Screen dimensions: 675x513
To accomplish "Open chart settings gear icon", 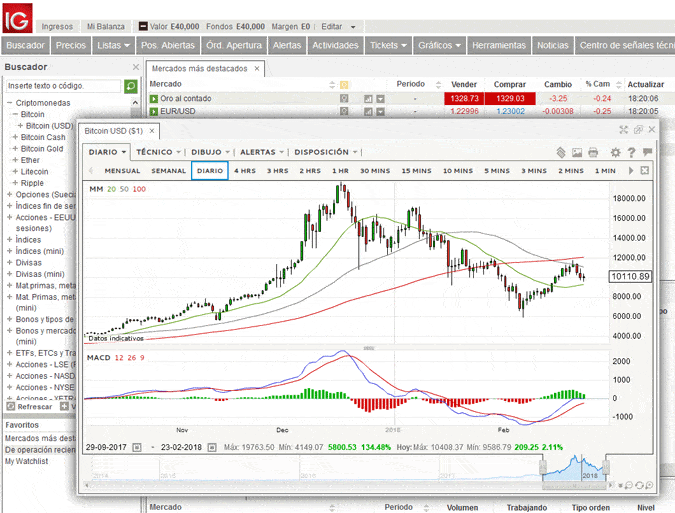I will click(616, 152).
